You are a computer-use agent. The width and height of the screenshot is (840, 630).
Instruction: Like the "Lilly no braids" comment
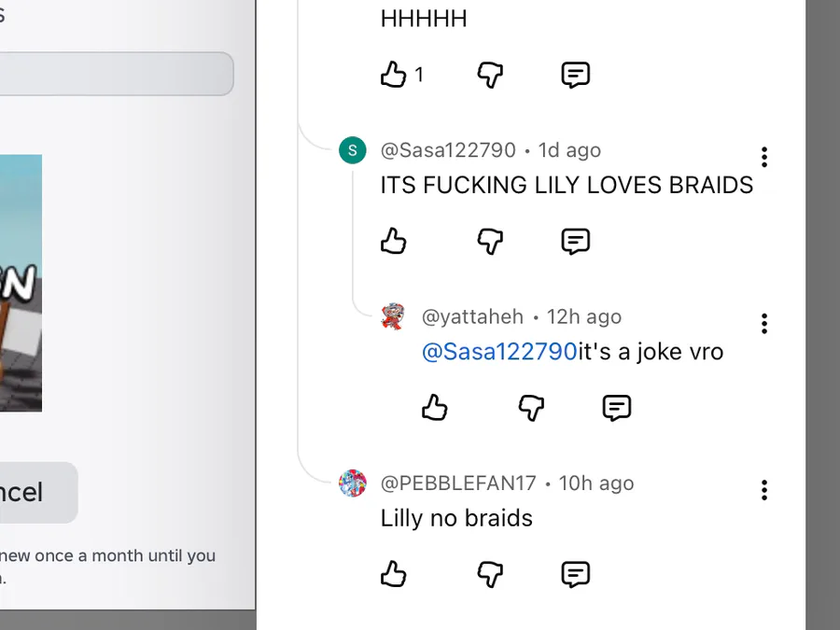394,574
